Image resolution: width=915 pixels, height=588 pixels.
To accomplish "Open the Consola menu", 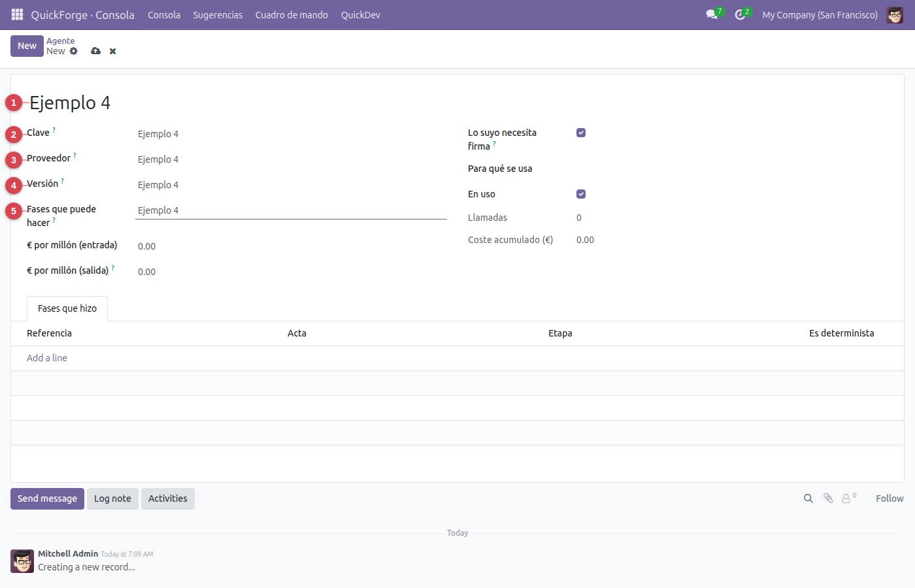I will coord(164,15).
